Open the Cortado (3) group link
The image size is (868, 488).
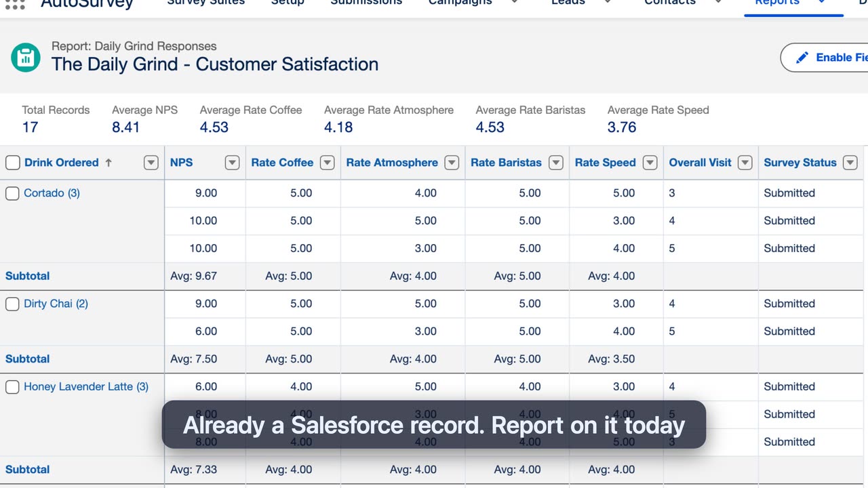click(52, 193)
